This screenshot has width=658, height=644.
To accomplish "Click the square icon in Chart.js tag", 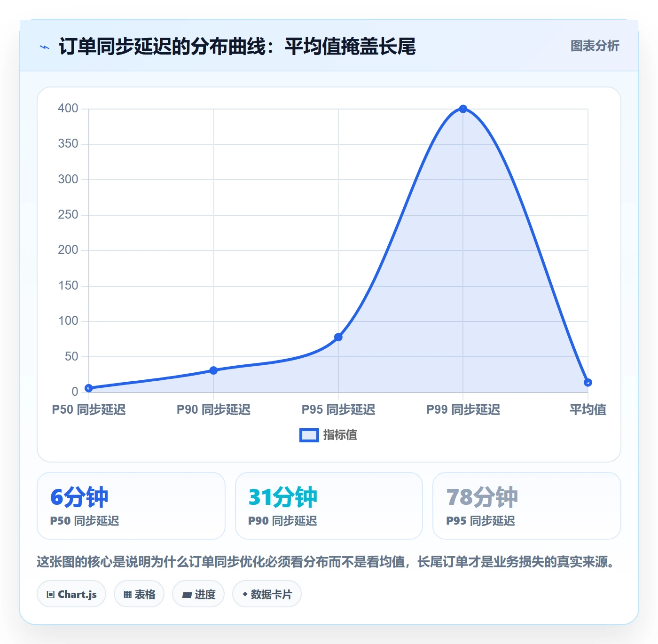I will [x=51, y=595].
